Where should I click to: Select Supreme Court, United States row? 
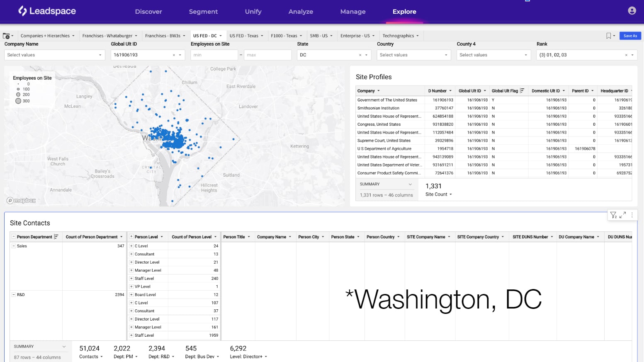click(x=493, y=141)
